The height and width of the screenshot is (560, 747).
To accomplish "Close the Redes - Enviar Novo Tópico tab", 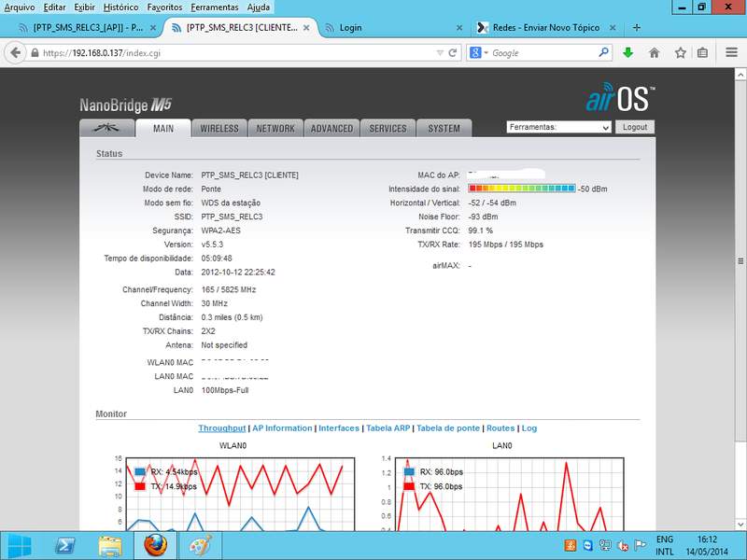I will tap(613, 28).
